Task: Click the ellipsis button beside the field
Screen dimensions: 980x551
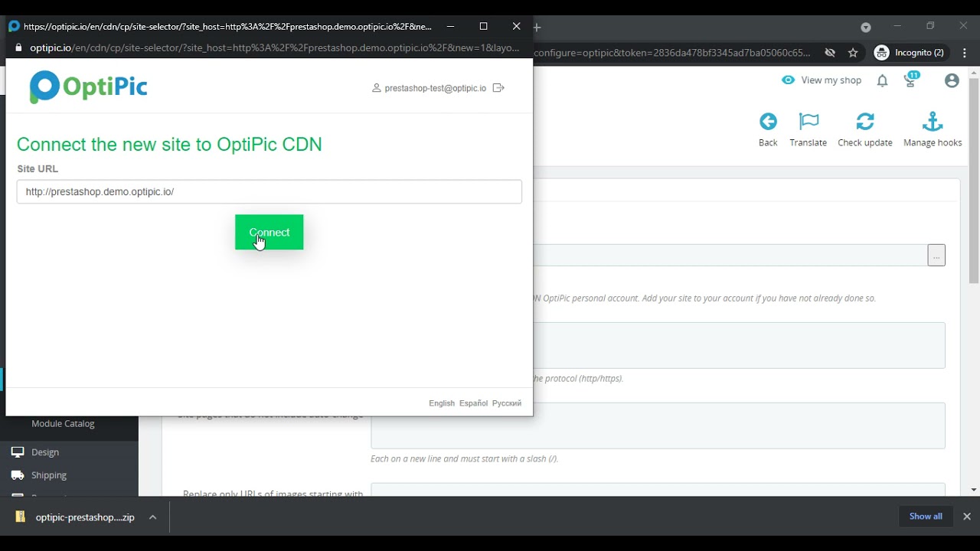Action: tap(936, 255)
